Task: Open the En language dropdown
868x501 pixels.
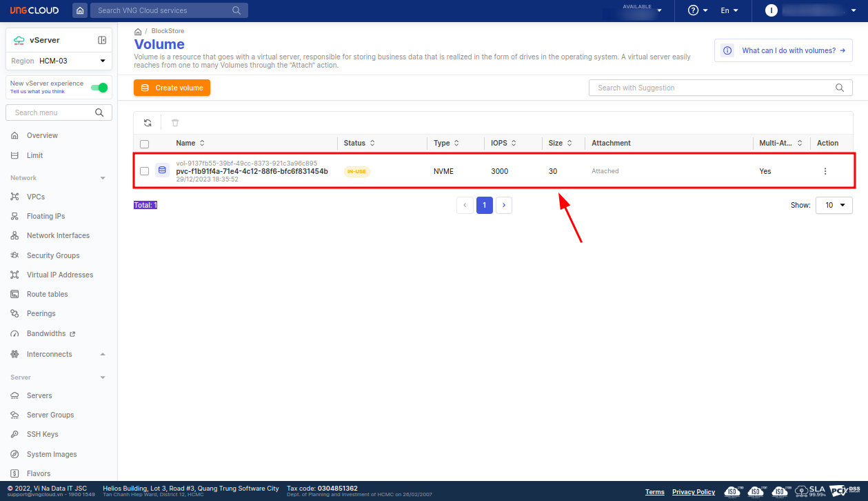Action: 729,10
